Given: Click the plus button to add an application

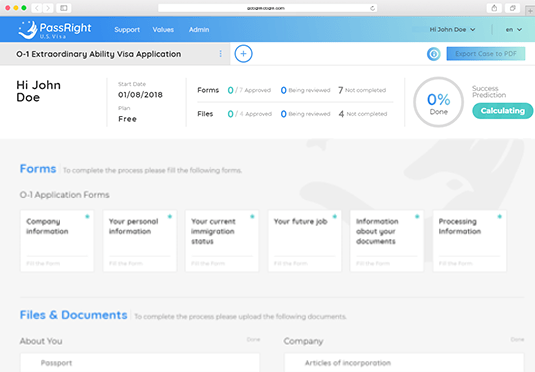Looking at the screenshot, I should (243, 54).
